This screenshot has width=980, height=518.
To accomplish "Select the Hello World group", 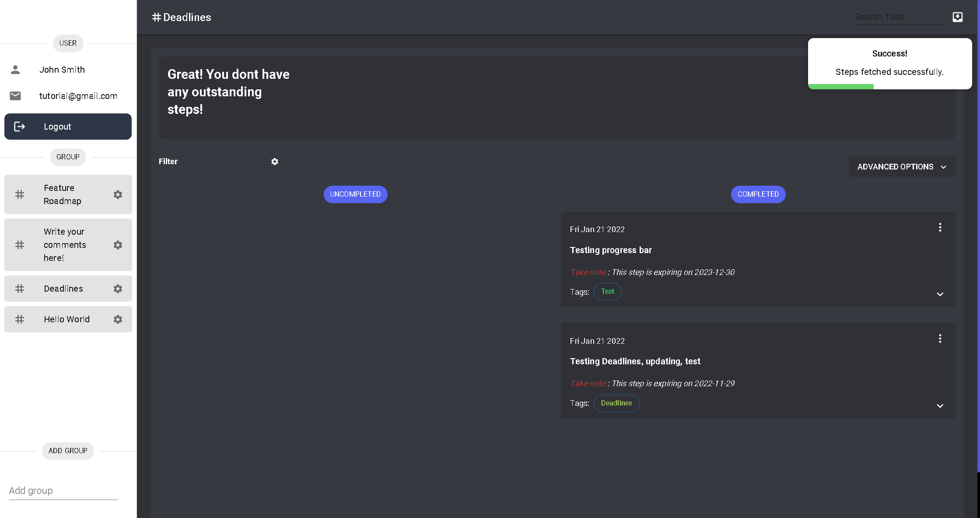I will pos(68,319).
